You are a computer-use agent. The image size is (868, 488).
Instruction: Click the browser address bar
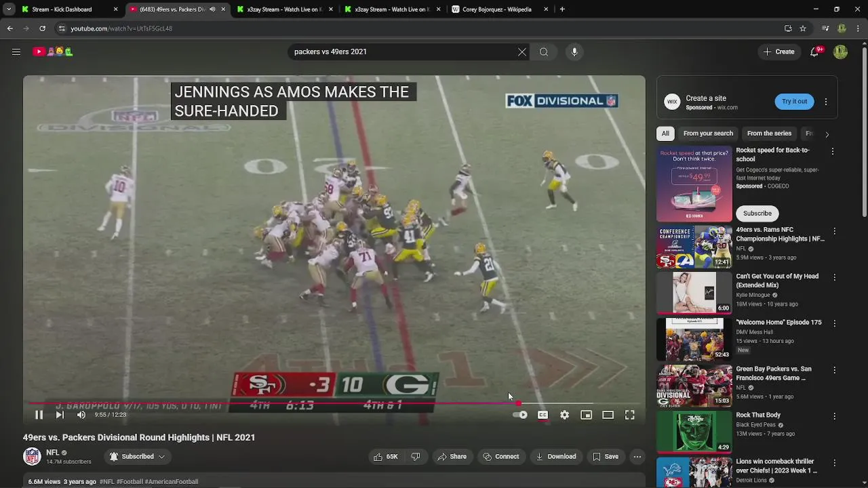(417, 28)
